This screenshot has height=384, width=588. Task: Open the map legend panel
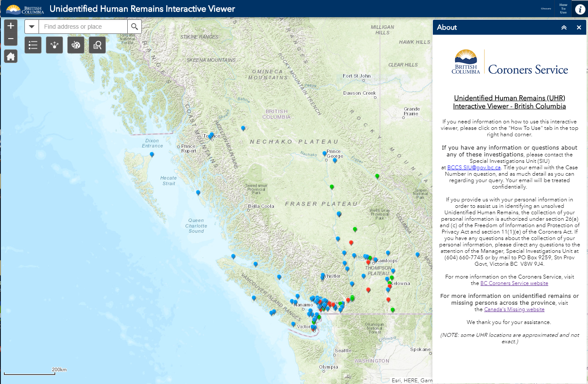point(33,45)
